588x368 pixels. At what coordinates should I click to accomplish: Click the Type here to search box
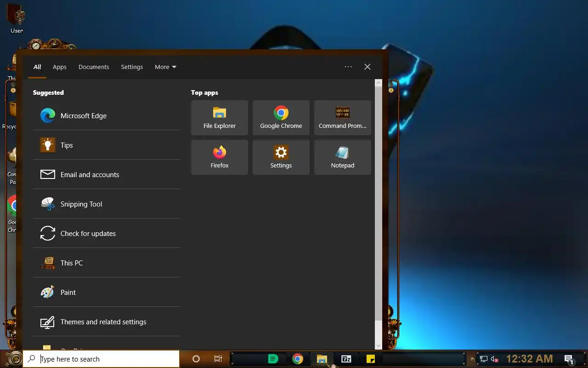101,359
